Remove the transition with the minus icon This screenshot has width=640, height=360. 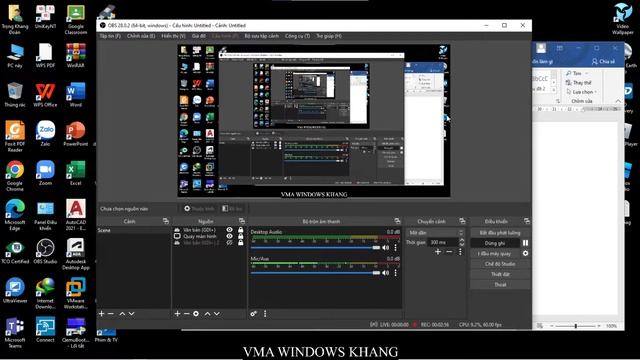tap(449, 252)
